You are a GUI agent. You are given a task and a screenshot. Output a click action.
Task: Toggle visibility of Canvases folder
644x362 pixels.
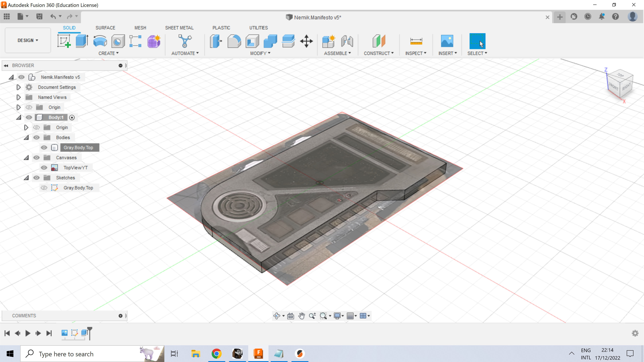click(37, 158)
